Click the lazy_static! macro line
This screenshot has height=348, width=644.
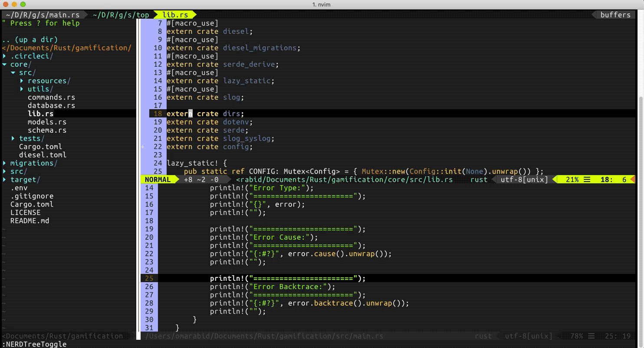click(x=197, y=163)
